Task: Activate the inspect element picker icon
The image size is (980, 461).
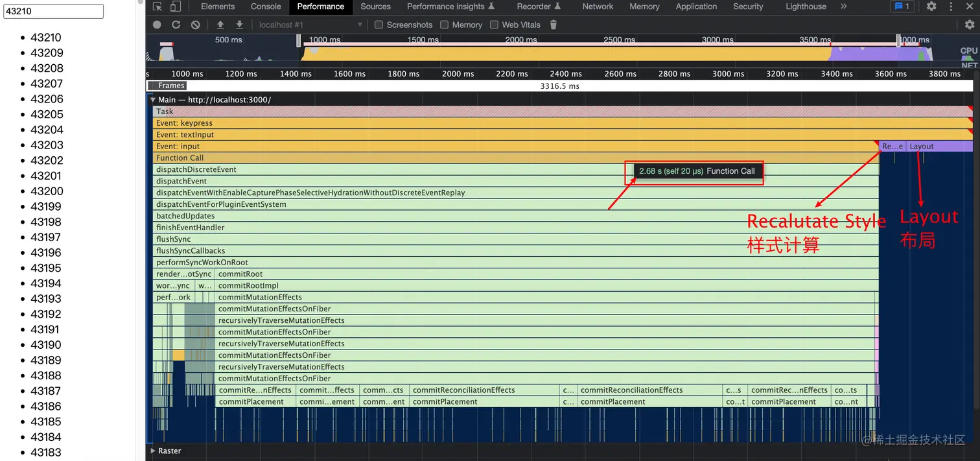Action: pos(157,6)
